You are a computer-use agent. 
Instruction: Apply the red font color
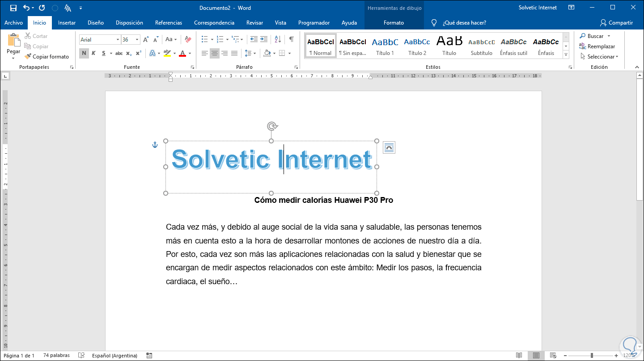[x=182, y=53]
